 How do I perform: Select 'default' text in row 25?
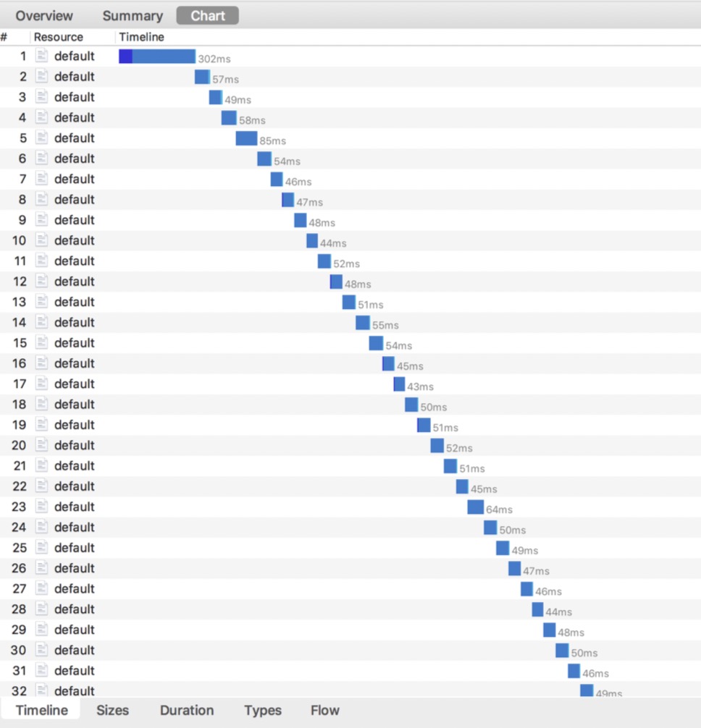[75, 547]
